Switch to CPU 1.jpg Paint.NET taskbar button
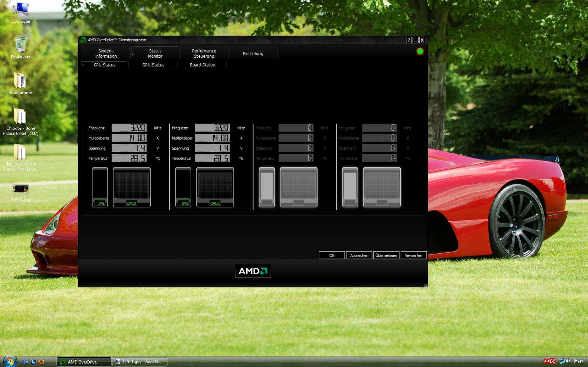 click(140, 362)
